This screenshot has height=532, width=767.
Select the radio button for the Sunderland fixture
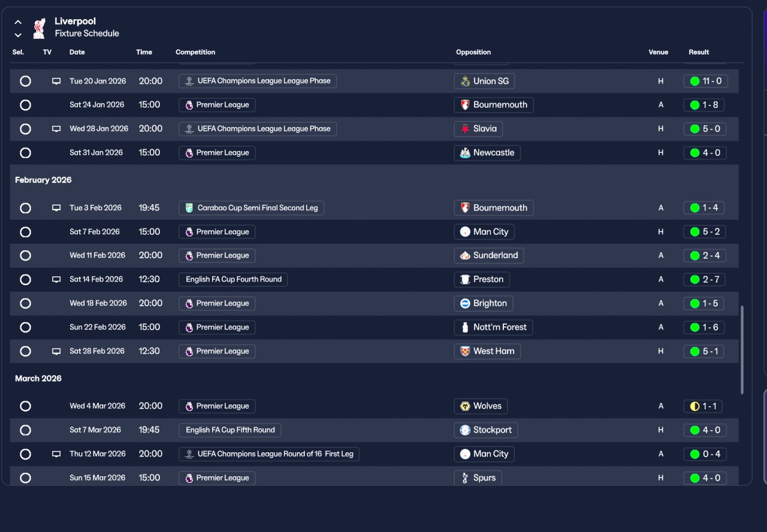[25, 256]
